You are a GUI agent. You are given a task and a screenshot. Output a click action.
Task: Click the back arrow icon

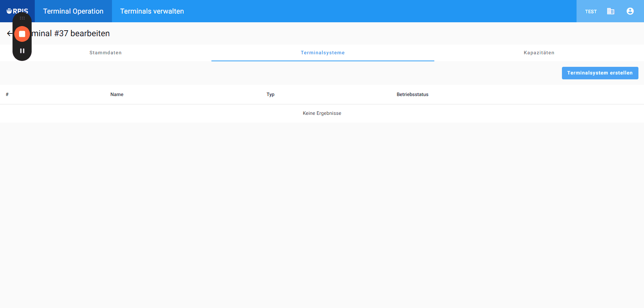10,33
